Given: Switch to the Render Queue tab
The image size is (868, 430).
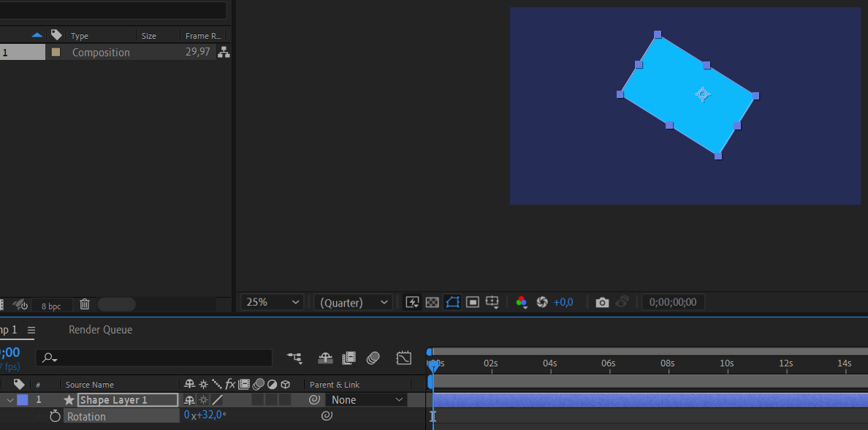Looking at the screenshot, I should click(x=100, y=330).
